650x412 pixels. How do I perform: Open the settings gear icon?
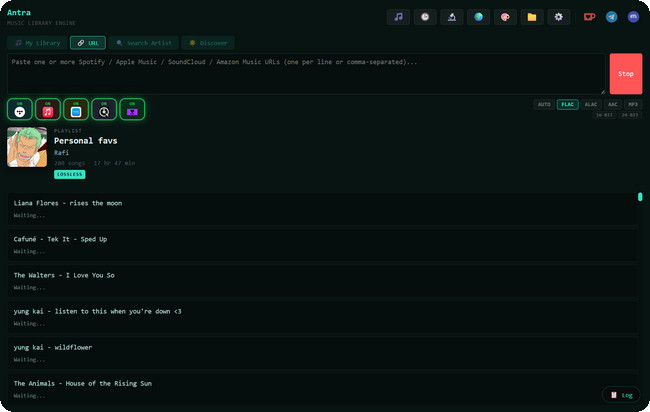[x=559, y=17]
